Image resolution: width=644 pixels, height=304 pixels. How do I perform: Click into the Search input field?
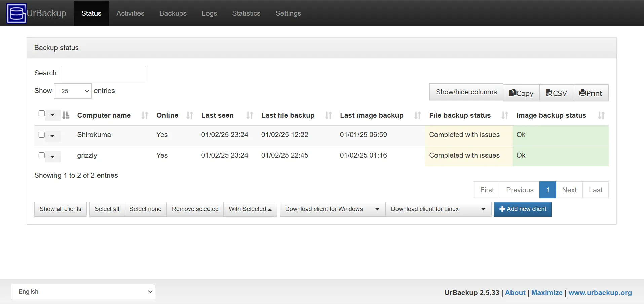tap(104, 73)
